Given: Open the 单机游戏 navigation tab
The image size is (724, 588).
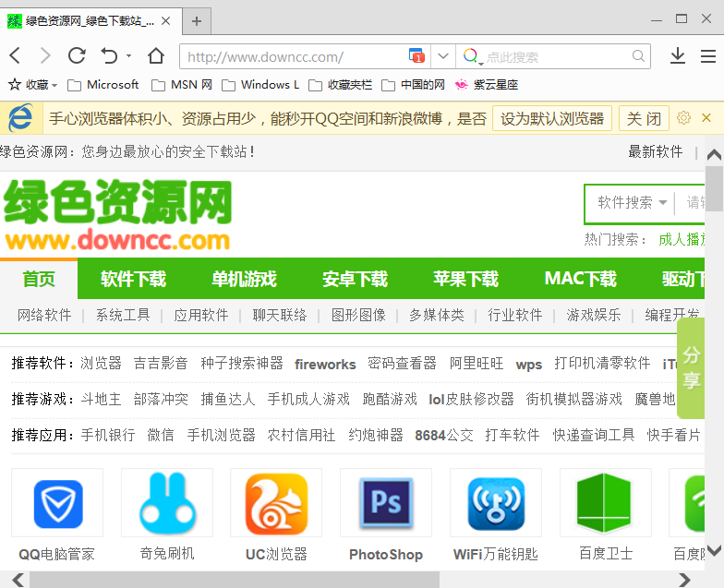Looking at the screenshot, I should [x=244, y=279].
